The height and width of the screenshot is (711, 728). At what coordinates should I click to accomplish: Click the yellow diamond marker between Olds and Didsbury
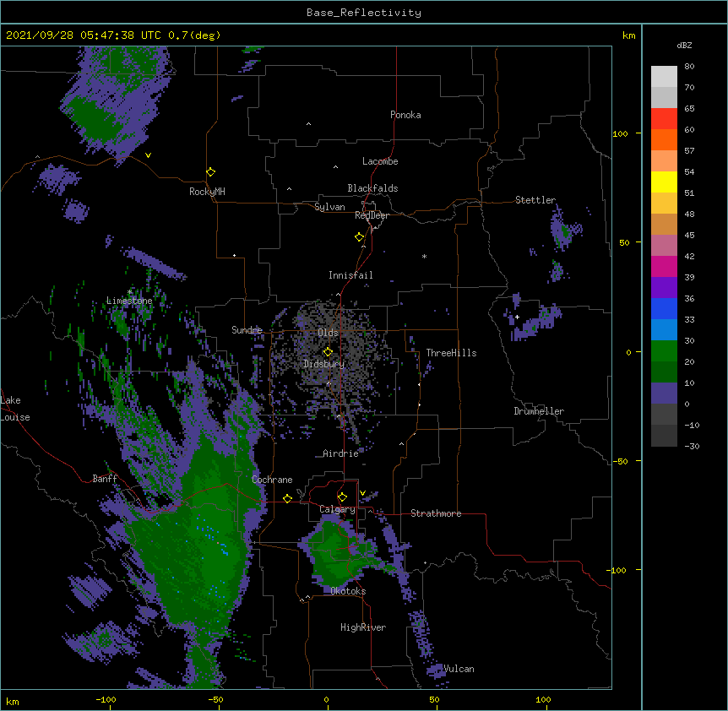[x=328, y=351]
